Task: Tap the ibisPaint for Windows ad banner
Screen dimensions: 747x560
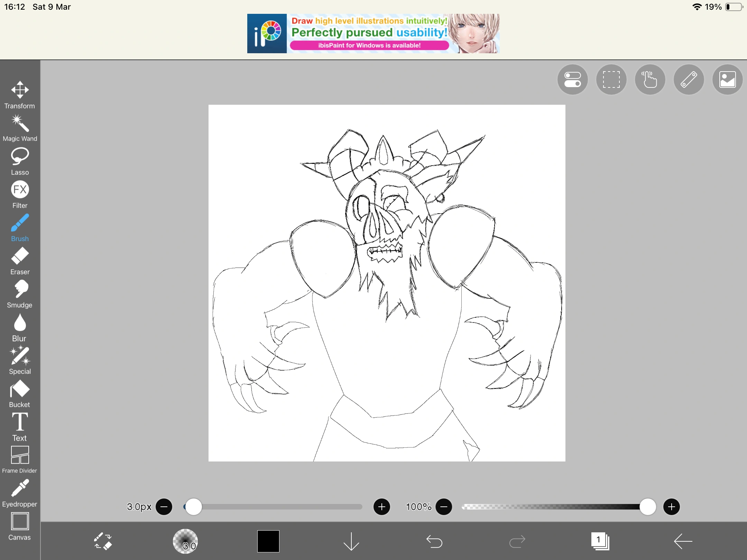Action: 373,33
